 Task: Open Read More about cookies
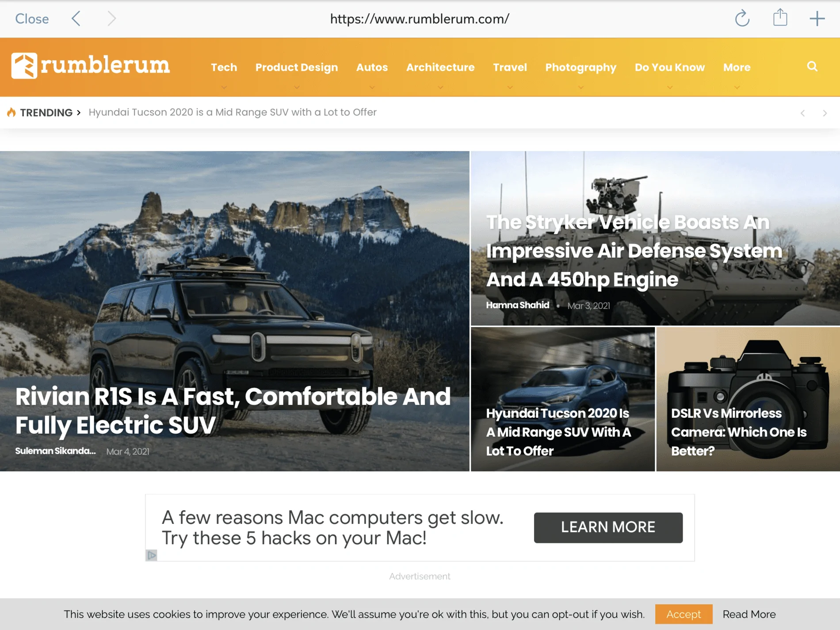pyautogui.click(x=749, y=614)
